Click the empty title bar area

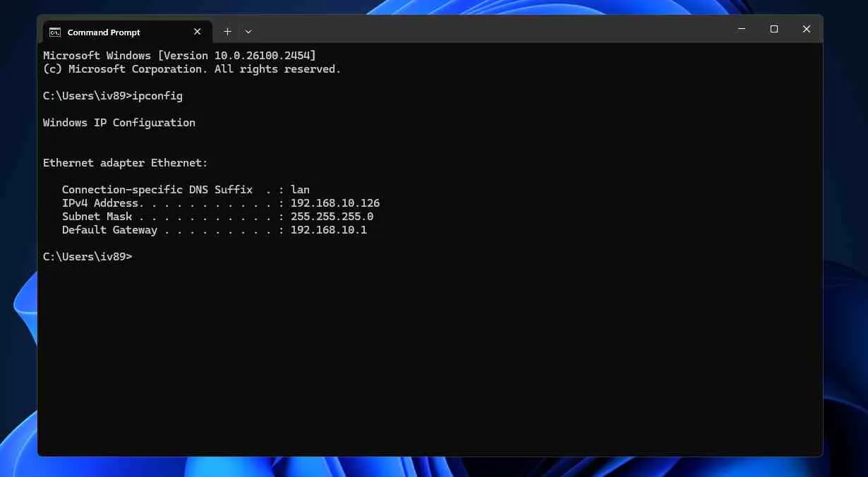click(x=494, y=30)
